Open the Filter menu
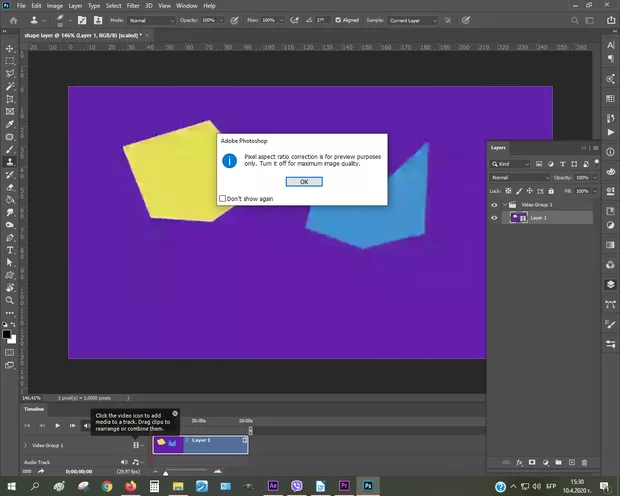620x496 pixels. pos(133,6)
